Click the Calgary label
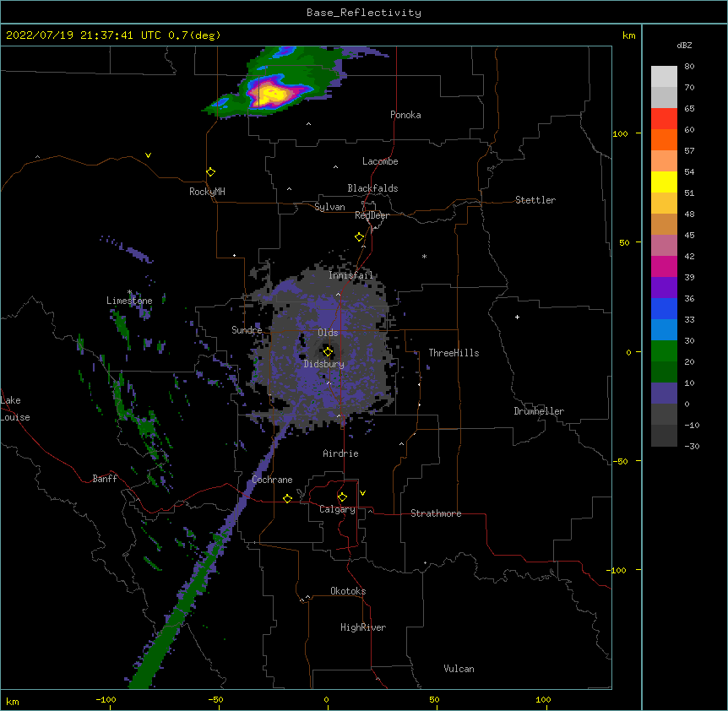The width and height of the screenshot is (728, 711). 337,509
